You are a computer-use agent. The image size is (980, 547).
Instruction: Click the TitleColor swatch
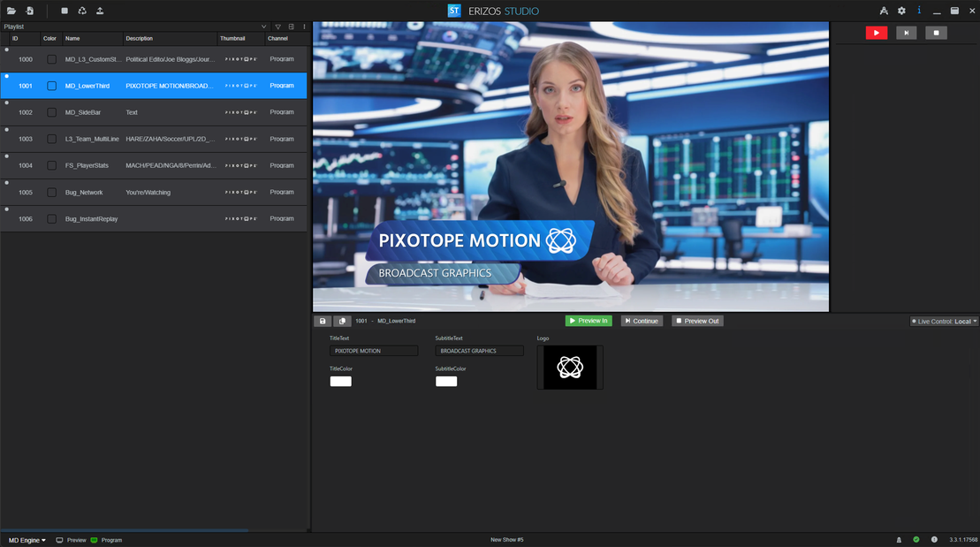340,381
